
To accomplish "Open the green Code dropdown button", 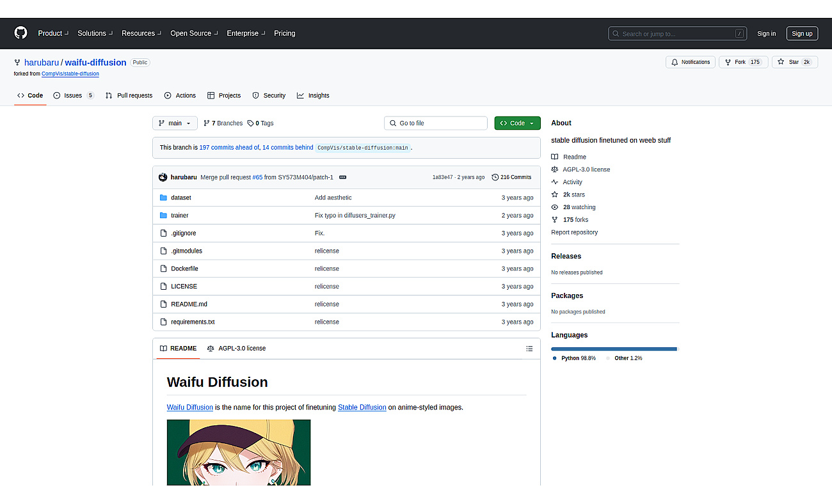I will 517,123.
